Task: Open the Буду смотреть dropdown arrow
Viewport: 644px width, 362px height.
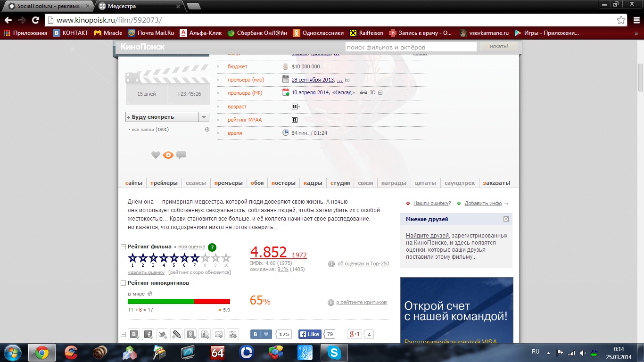Action: click(204, 117)
